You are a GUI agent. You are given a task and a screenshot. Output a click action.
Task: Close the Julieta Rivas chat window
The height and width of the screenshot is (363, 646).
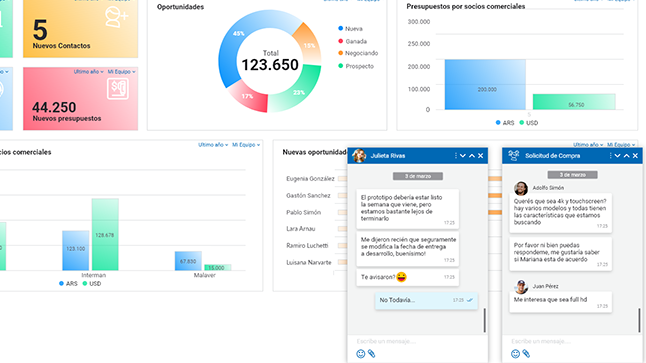[480, 156]
